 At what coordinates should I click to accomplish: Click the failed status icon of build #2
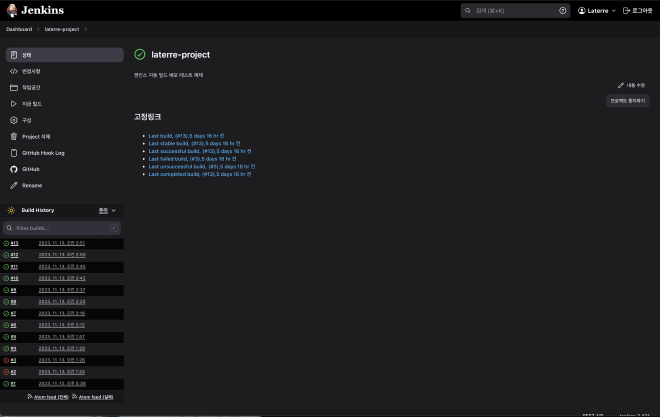tap(6, 372)
